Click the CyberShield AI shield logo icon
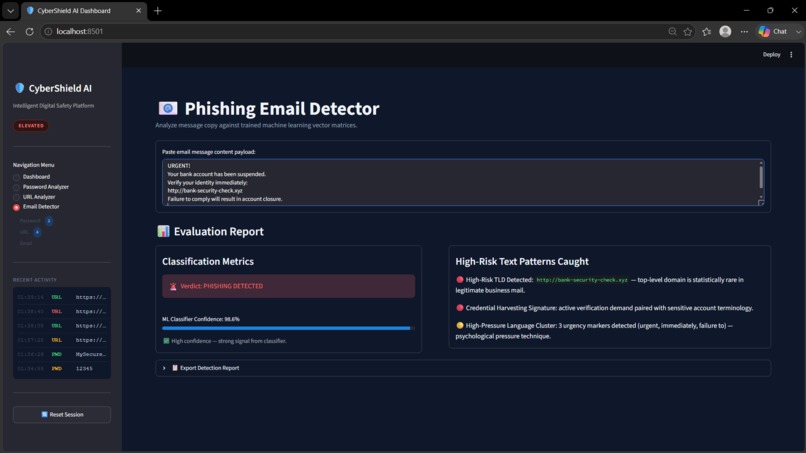This screenshot has width=806, height=453. point(20,88)
